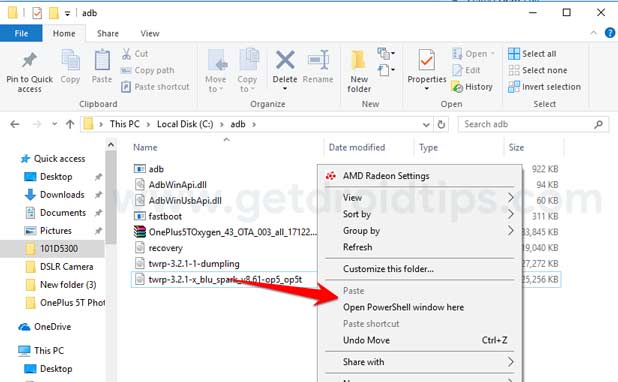Click Pin to Quick access icon
The width and height of the screenshot is (618, 382).
29,60
